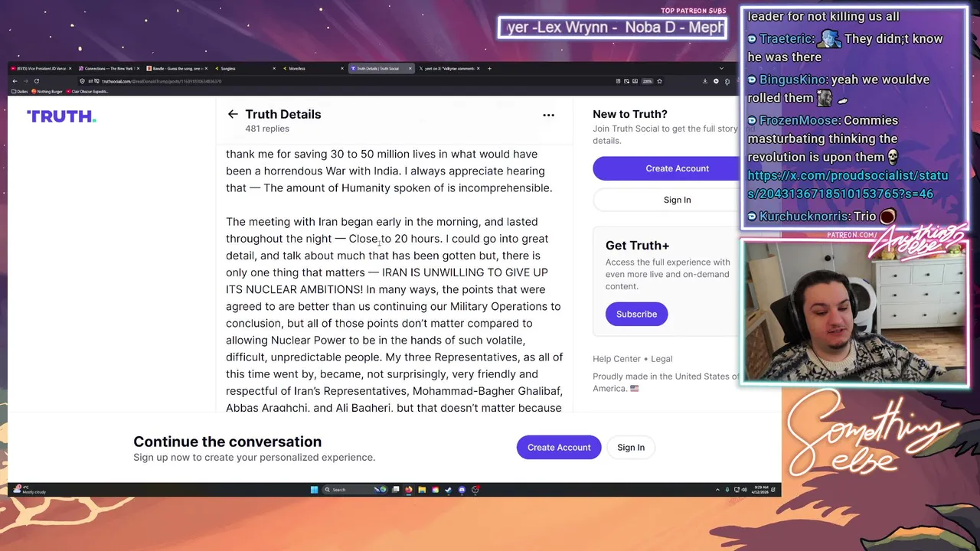
Task: Click the streamer webcam feed
Action: pyautogui.click(x=854, y=312)
